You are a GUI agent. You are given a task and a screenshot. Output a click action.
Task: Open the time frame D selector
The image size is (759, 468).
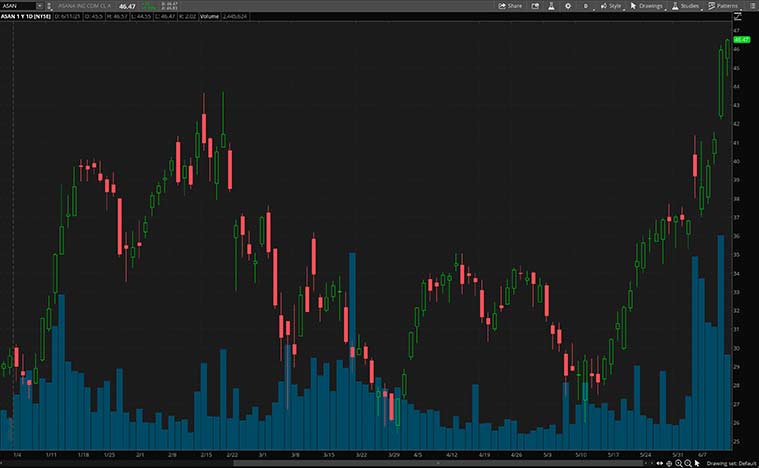(586, 6)
